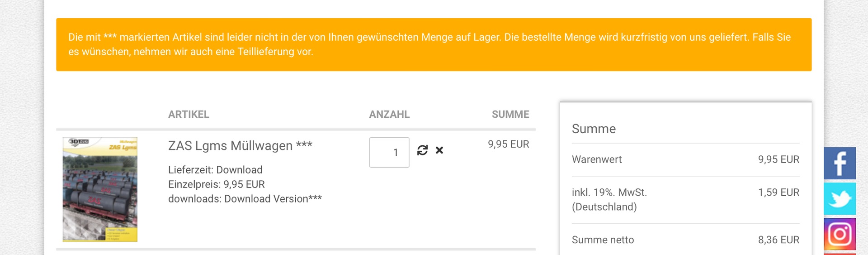Open the ZAS Lgms product thumbnail
This screenshot has height=255, width=868.
[x=100, y=189]
